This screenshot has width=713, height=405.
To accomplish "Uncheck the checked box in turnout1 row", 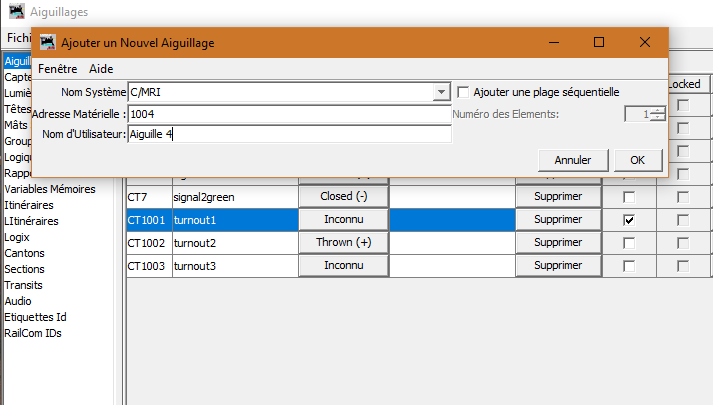I will pos(629,219).
